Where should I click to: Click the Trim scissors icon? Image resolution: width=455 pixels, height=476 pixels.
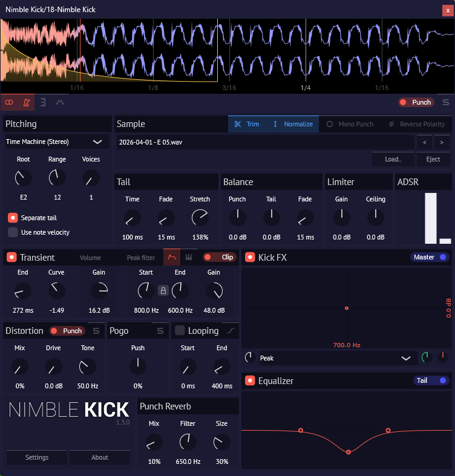[238, 124]
